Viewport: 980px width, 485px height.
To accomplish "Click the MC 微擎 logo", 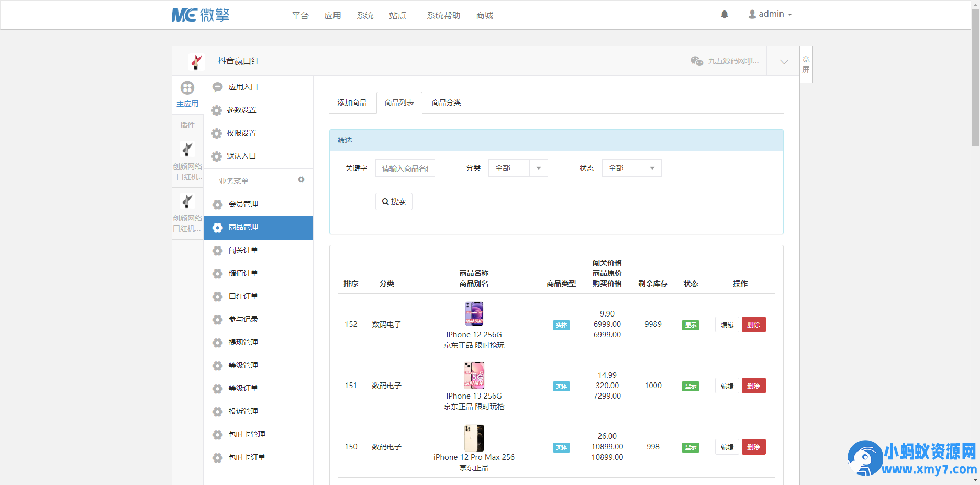I will [x=201, y=15].
